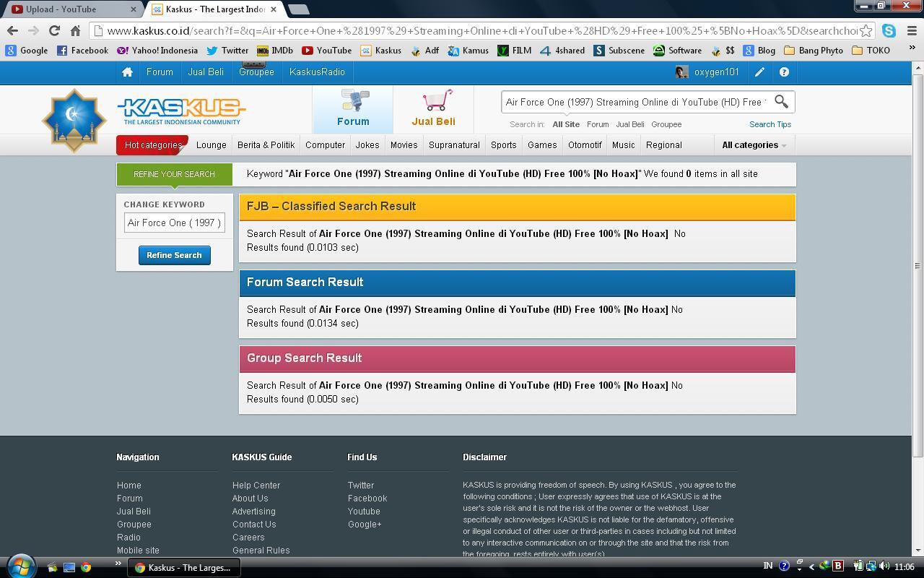Select Supranatural category

tap(454, 144)
